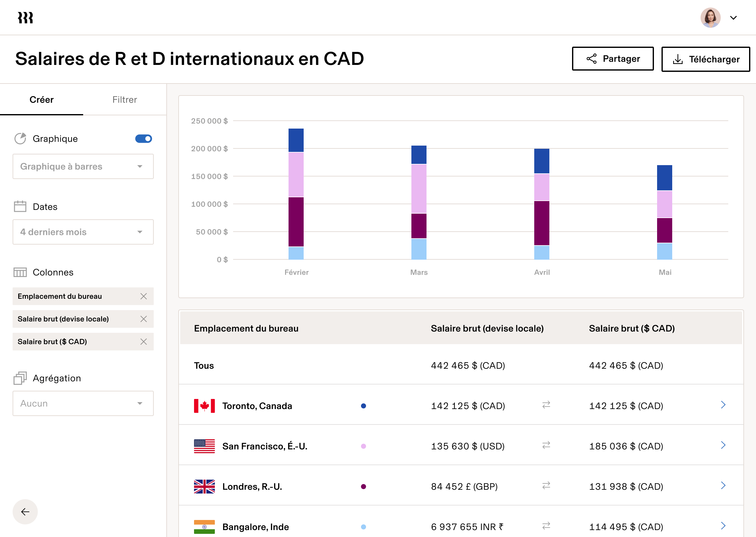Click the back arrow at bottom left
This screenshot has width=756, height=537.
pyautogui.click(x=25, y=511)
